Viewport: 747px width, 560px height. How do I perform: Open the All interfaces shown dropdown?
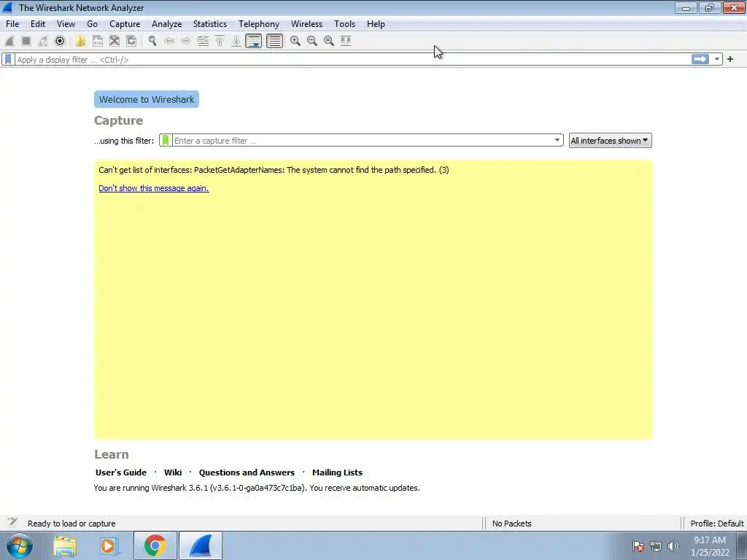pos(611,141)
